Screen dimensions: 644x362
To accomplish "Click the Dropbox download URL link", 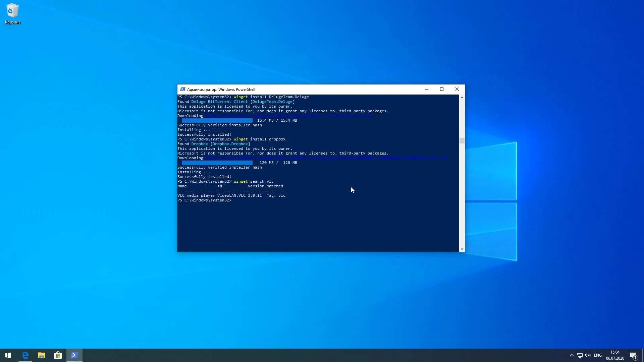I will pyautogui.click(x=325, y=158).
